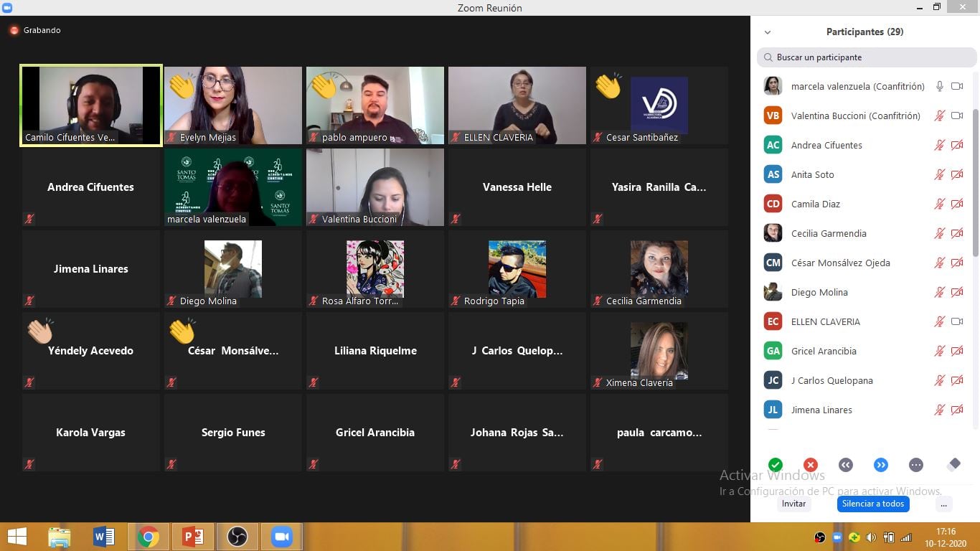980x551 pixels.
Task: Open more reactions gray ellipsis icon
Action: 915,465
